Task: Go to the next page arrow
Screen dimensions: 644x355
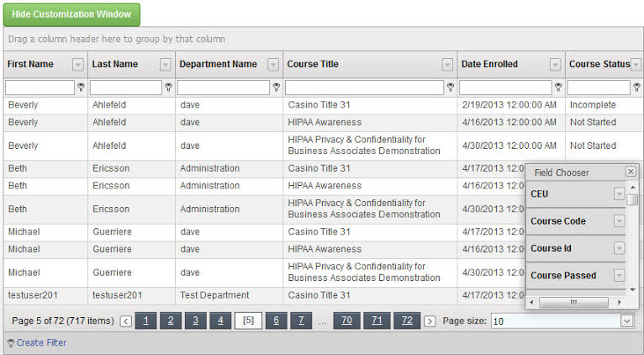Action: (x=430, y=321)
